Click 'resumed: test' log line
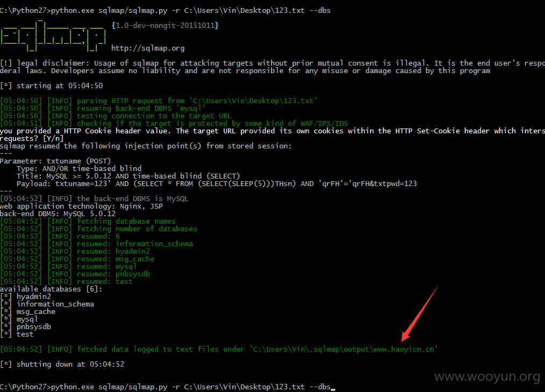The height and width of the screenshot is (392, 545). coord(66,281)
